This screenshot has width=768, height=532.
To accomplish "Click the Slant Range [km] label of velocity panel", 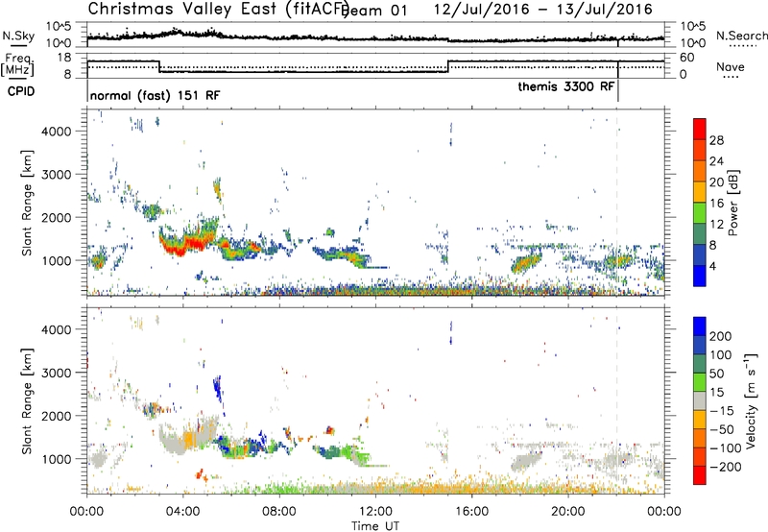I will [x=27, y=400].
